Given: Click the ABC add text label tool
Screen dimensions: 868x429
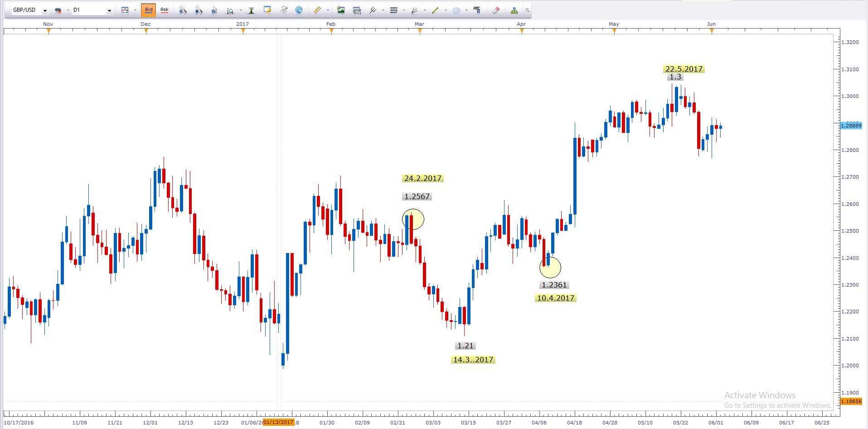Looking at the screenshot, I should [477, 10].
